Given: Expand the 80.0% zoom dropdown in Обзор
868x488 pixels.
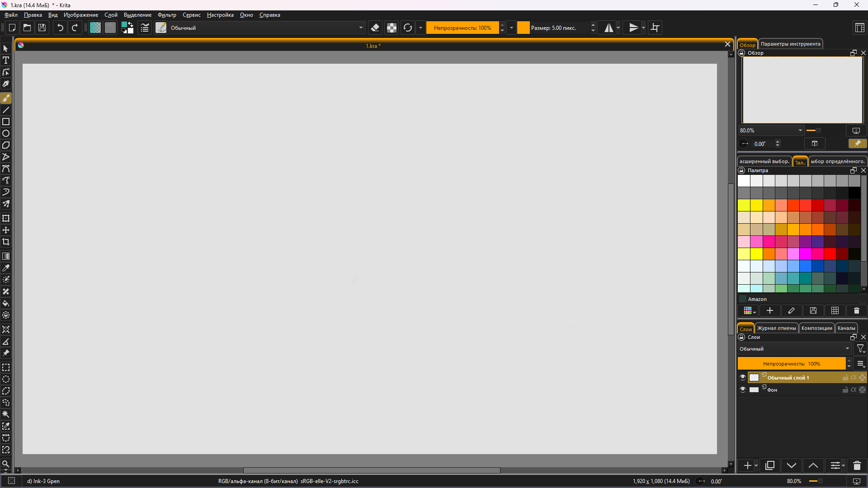Looking at the screenshot, I should coord(800,131).
